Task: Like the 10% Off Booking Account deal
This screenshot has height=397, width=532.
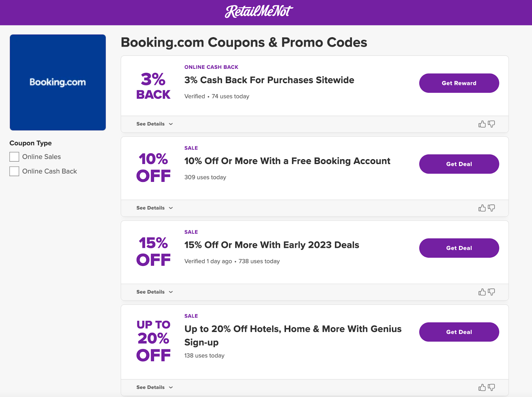Action: click(x=482, y=208)
